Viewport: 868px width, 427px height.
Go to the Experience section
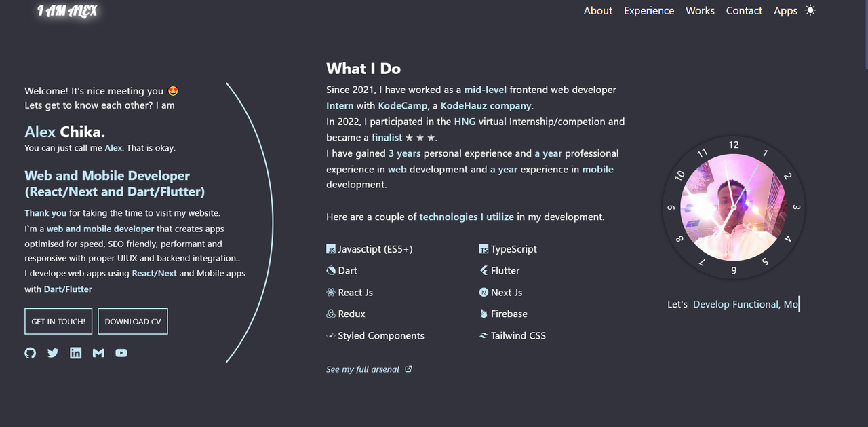click(x=649, y=10)
